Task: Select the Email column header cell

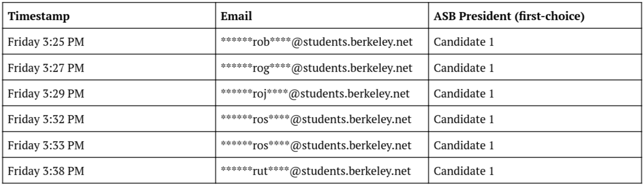Action: pyautogui.click(x=236, y=16)
